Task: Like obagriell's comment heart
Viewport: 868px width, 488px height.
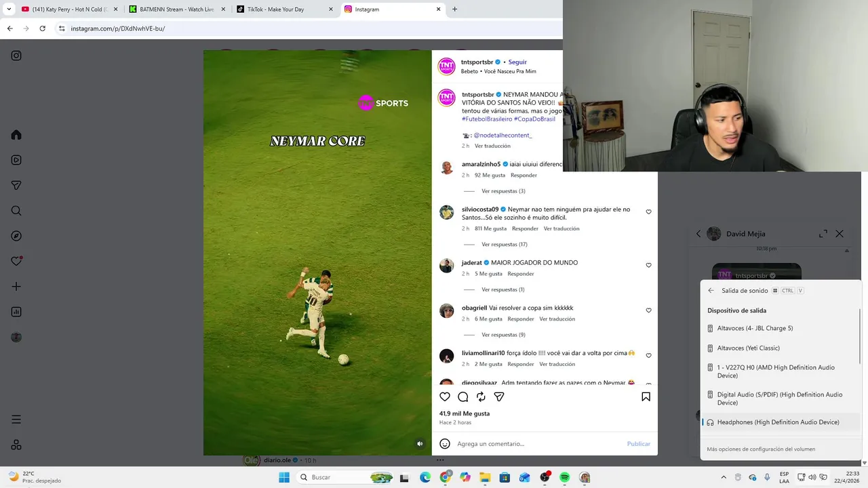Action: (648, 310)
